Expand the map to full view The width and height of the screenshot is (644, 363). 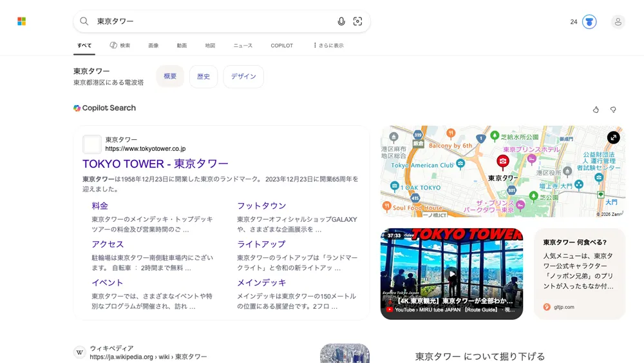[614, 137]
